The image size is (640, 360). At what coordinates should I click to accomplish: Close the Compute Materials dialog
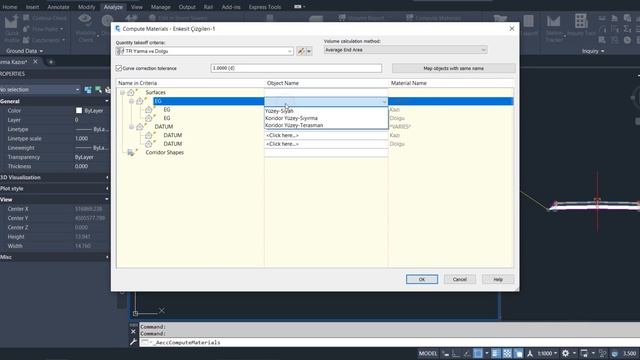tap(512, 29)
